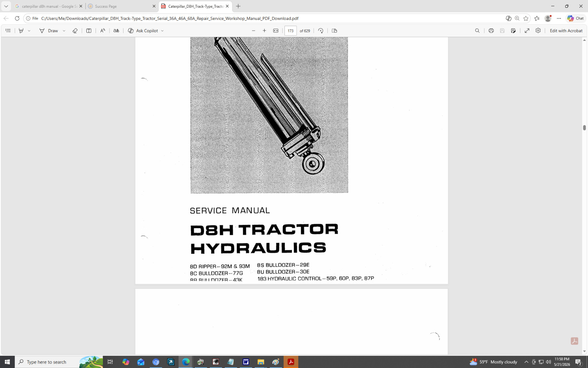Open Adobe Acrobat from taskbar
Image resolution: width=588 pixels, height=368 pixels.
[291, 362]
